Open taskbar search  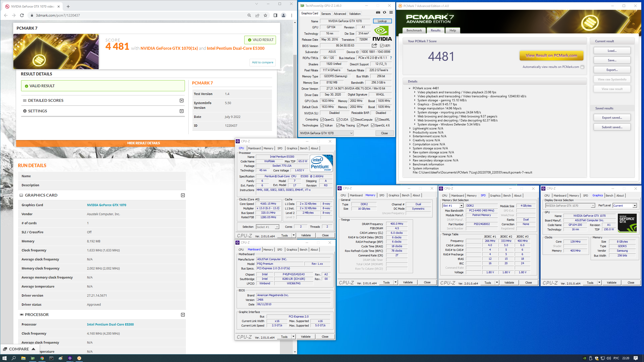coord(14,358)
